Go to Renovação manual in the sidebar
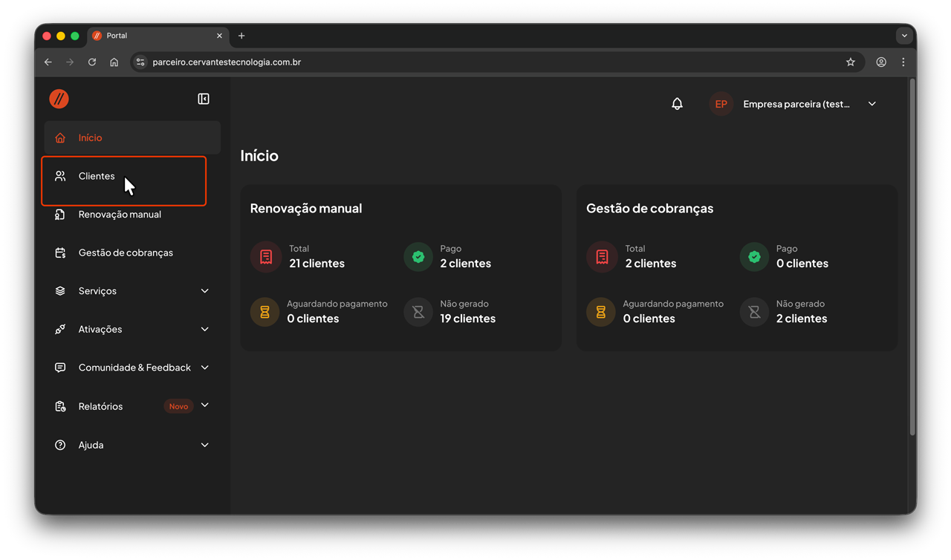This screenshot has width=951, height=560. (120, 215)
